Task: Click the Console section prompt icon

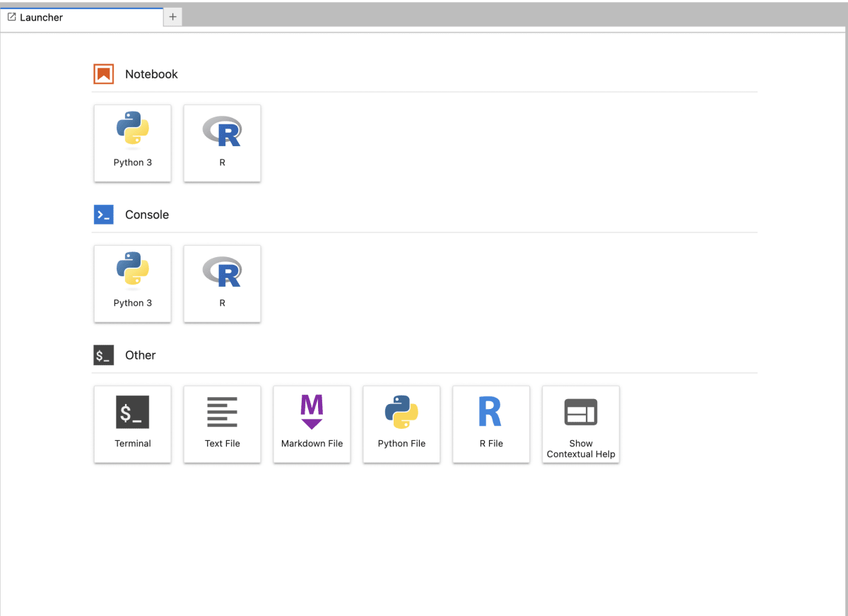Action: point(104,215)
